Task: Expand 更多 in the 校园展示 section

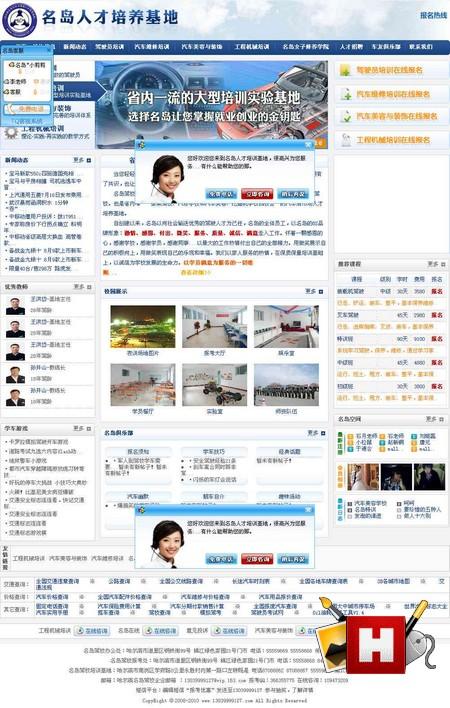Action: click(314, 292)
